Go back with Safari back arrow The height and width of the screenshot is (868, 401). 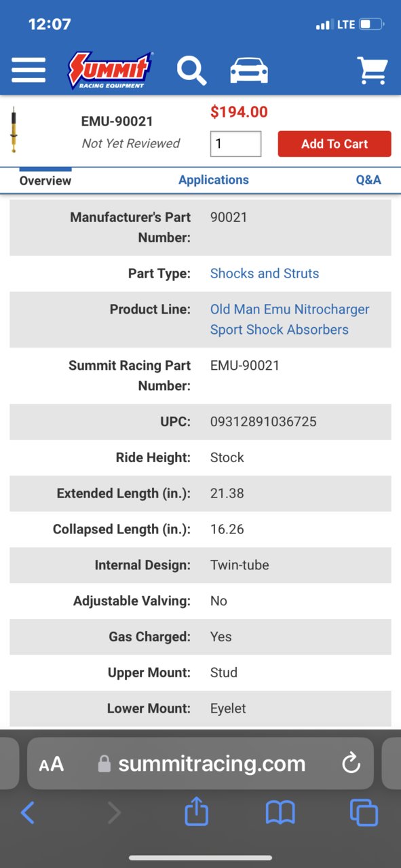pyautogui.click(x=28, y=812)
